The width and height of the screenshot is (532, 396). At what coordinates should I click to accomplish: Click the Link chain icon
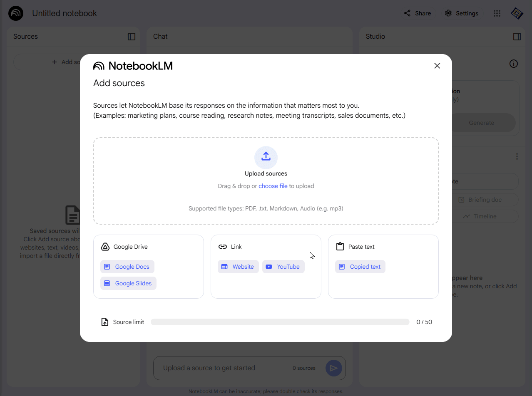click(223, 247)
